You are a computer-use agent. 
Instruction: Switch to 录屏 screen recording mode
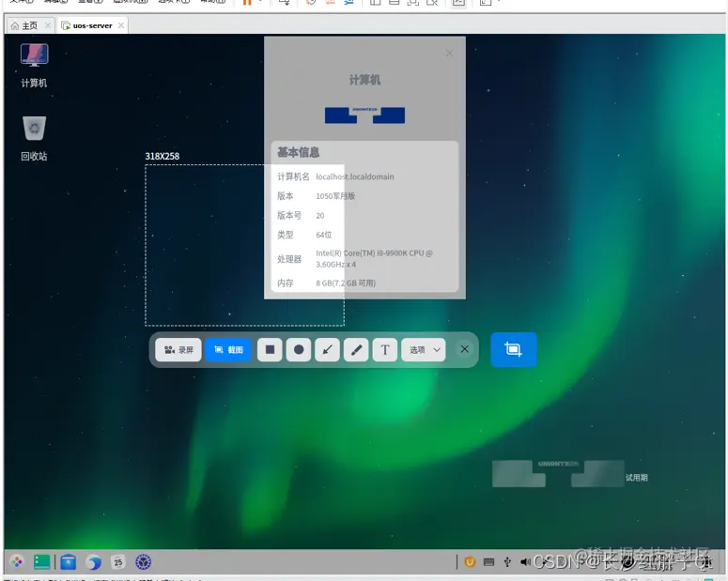pyautogui.click(x=178, y=350)
